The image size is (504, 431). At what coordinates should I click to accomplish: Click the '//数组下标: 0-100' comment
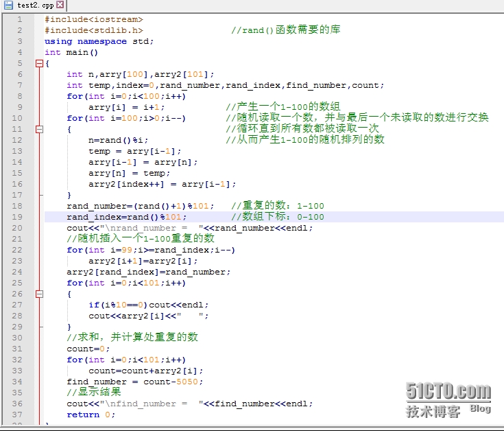click(x=278, y=216)
